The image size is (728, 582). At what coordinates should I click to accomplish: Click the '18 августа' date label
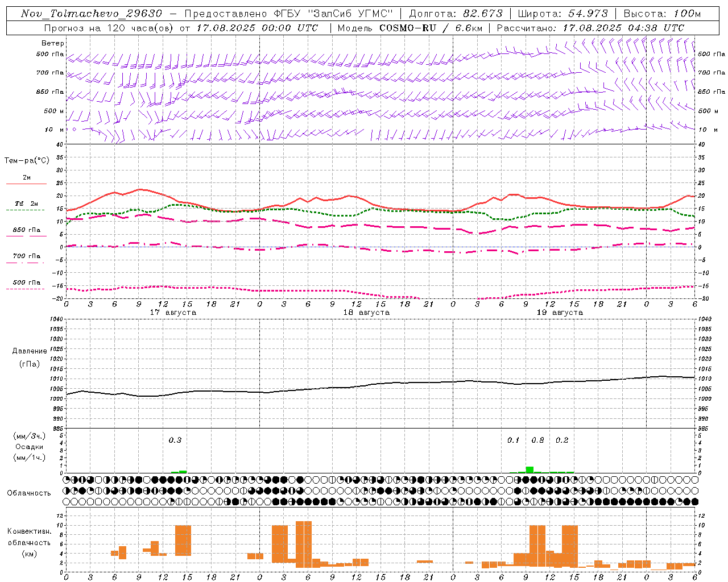coord(366,313)
